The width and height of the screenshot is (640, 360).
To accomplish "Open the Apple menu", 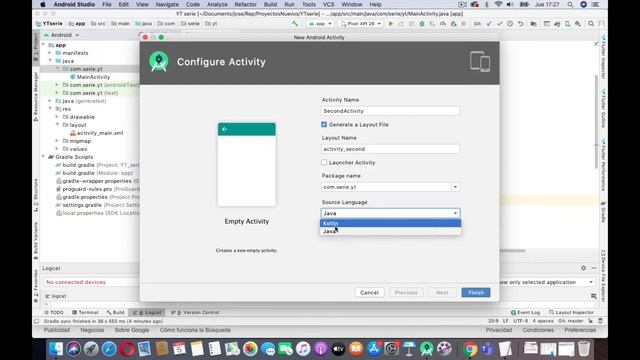I will [43, 4].
